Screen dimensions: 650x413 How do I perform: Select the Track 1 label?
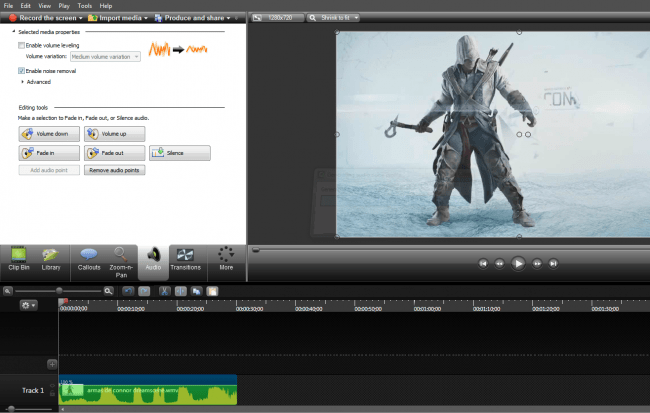pyautogui.click(x=33, y=390)
